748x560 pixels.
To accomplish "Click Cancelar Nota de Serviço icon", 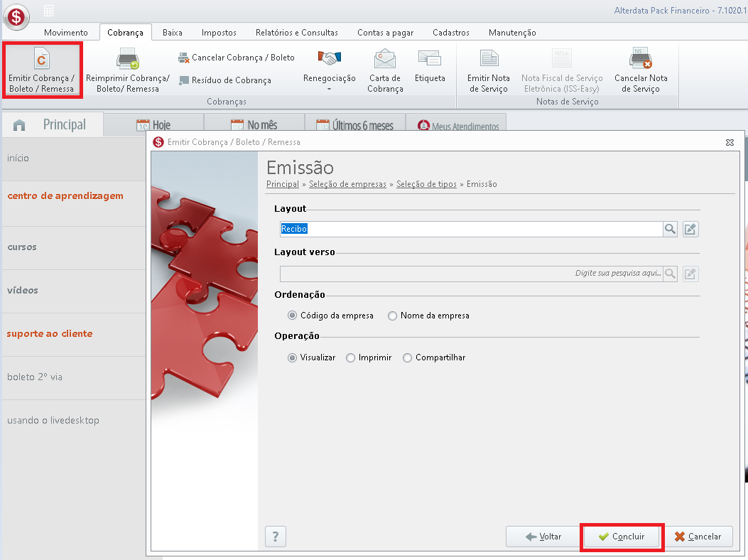I will pyautogui.click(x=640, y=58).
